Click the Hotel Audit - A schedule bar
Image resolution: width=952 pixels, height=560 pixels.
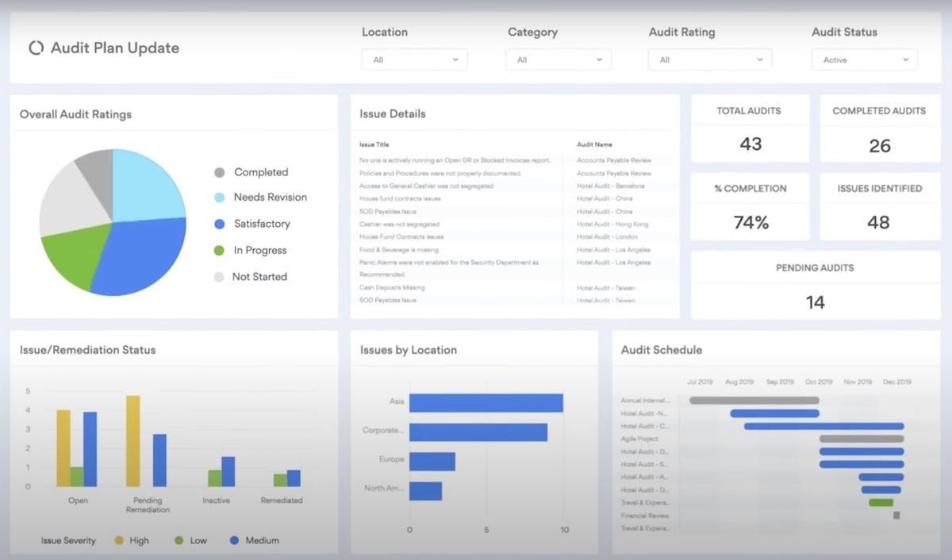[x=881, y=477]
